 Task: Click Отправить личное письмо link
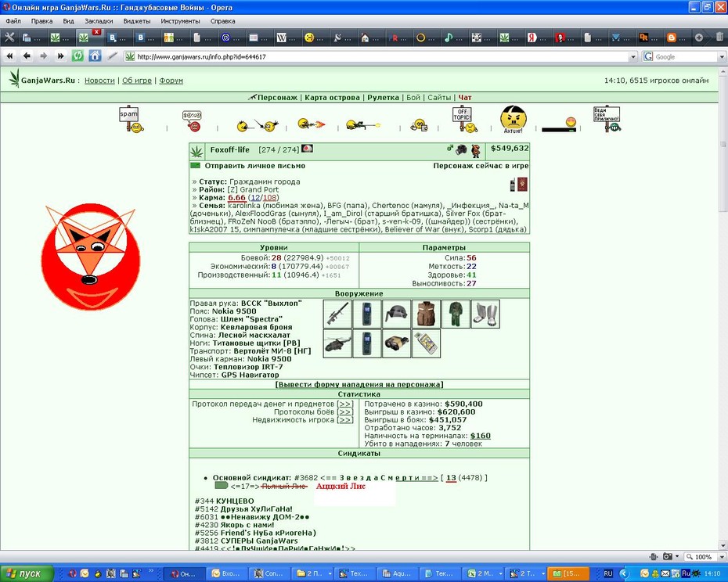(255, 166)
